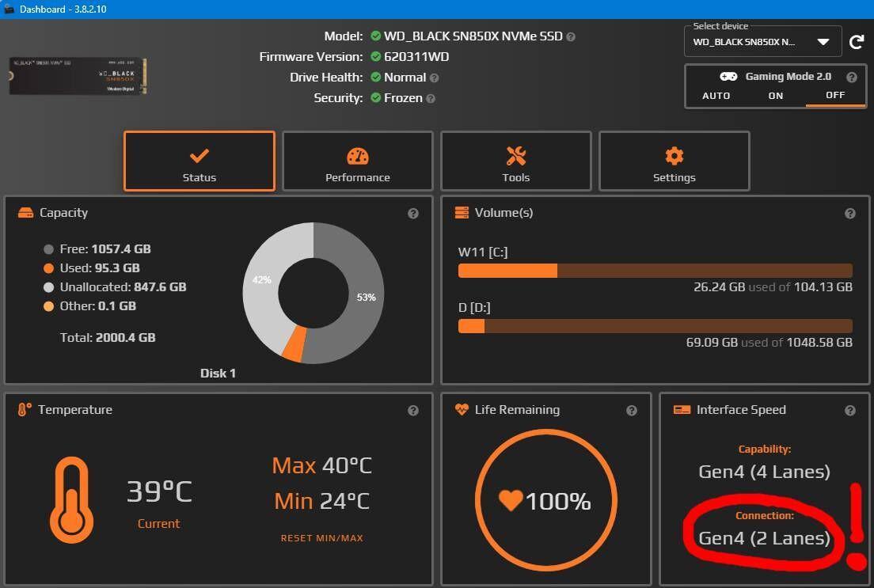Image resolution: width=874 pixels, height=588 pixels.
Task: Click the Volume(s) stack icon
Action: pyautogui.click(x=462, y=213)
